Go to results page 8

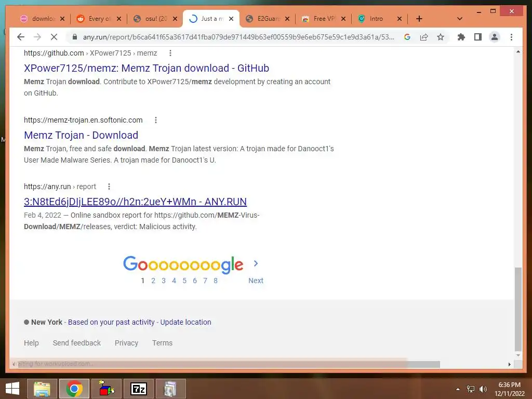pos(216,281)
